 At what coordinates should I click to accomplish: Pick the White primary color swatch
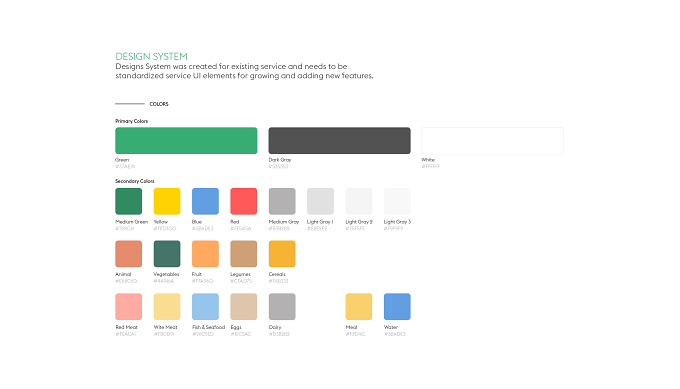[493, 141]
